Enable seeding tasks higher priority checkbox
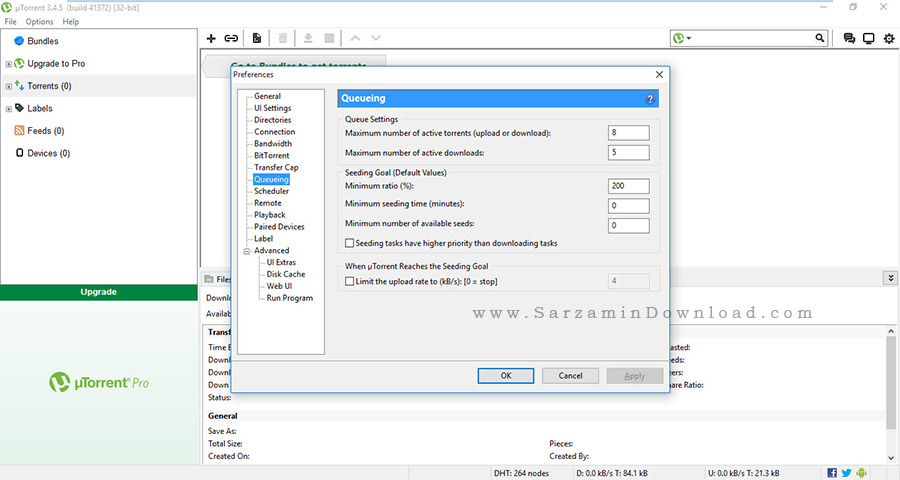 point(349,243)
